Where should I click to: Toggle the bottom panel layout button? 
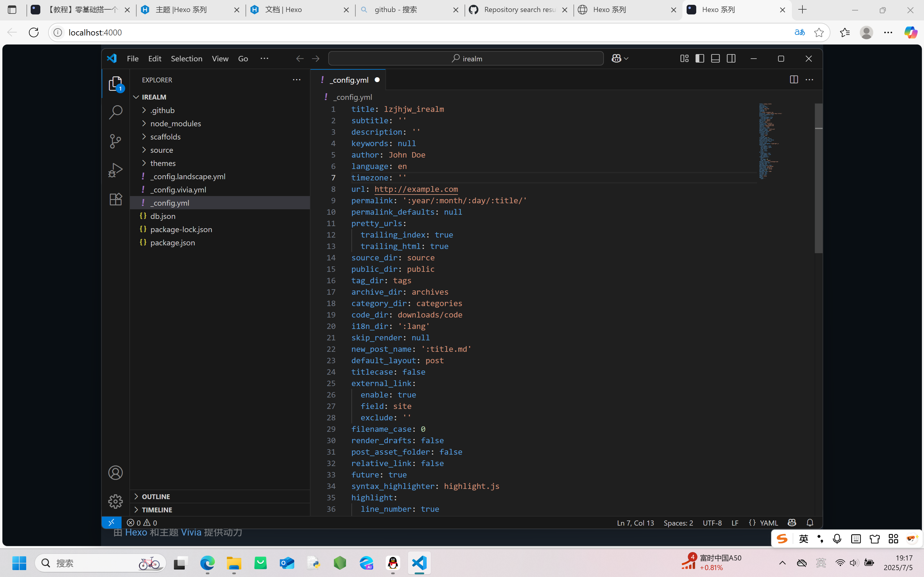pos(715,58)
